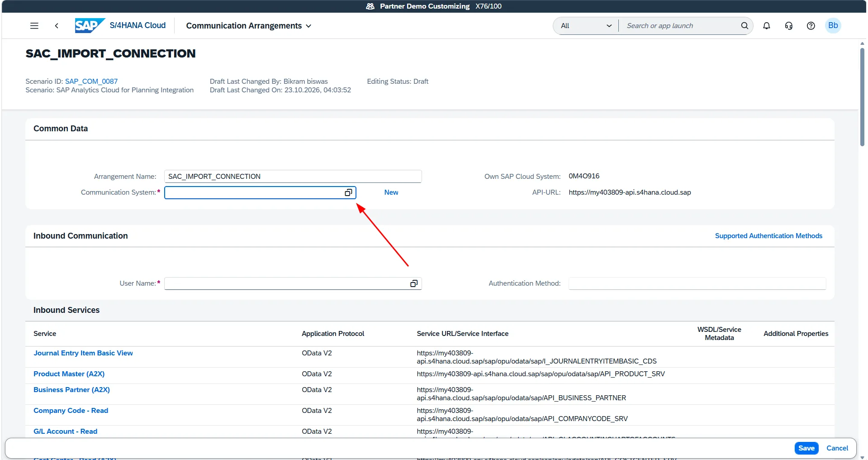Open value help for User Name
This screenshot has width=868, height=460.
coord(413,283)
